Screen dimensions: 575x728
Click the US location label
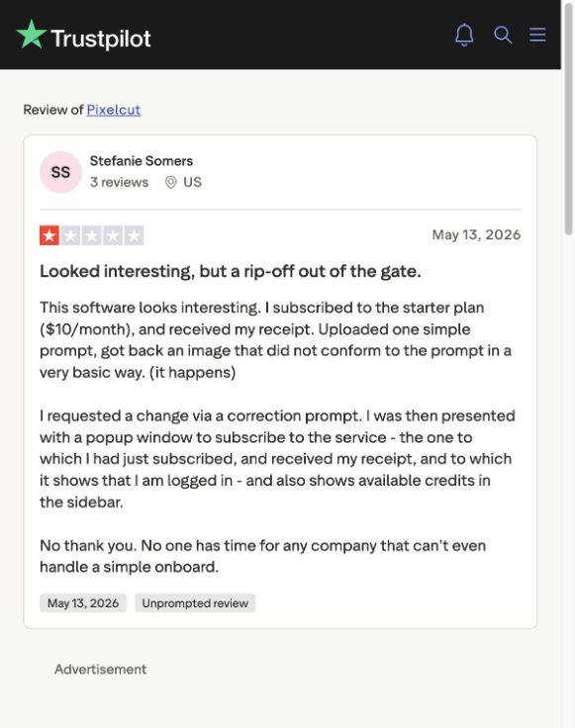[x=192, y=182]
